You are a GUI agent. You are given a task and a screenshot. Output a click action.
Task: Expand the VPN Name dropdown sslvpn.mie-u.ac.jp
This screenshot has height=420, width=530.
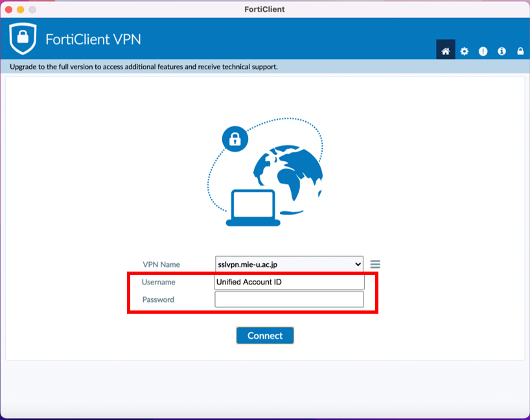290,264
